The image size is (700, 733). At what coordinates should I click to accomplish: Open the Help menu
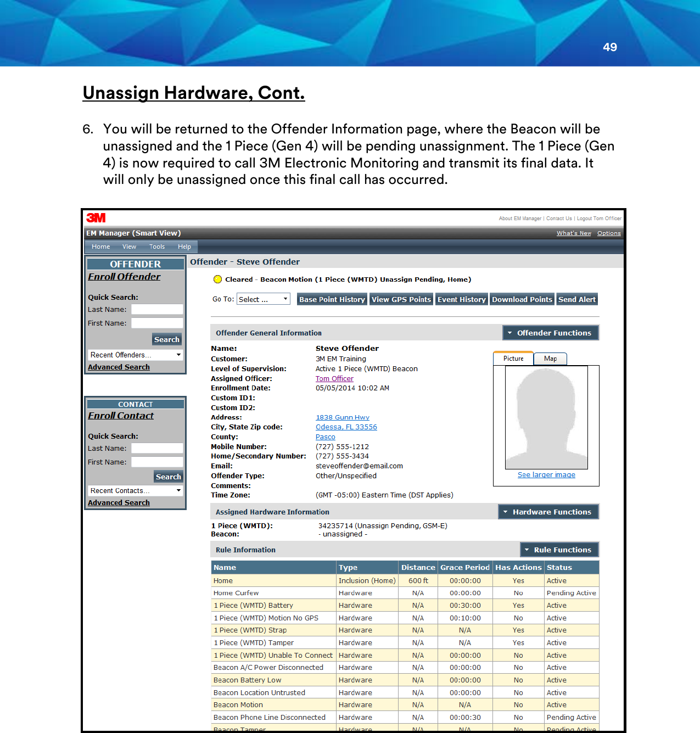tap(184, 247)
